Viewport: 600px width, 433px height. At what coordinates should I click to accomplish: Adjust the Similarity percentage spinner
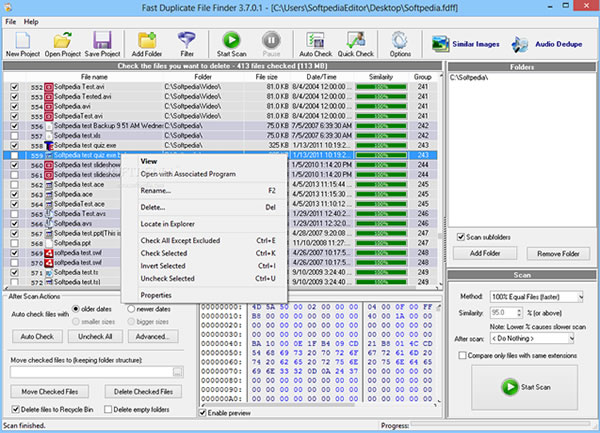coord(519,313)
